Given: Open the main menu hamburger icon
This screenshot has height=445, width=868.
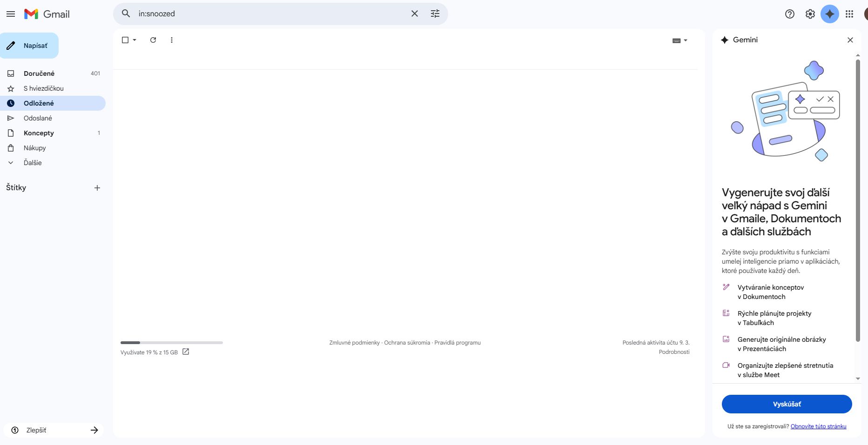Looking at the screenshot, I should [x=11, y=14].
